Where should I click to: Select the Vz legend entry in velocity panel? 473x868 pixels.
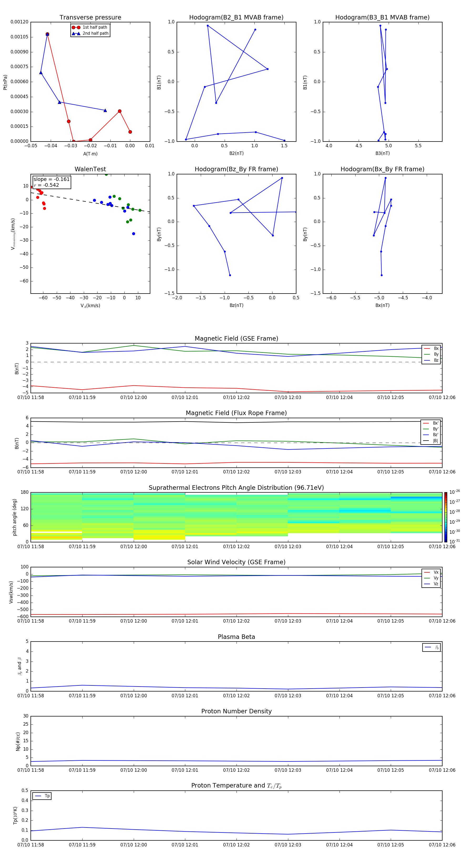click(431, 584)
